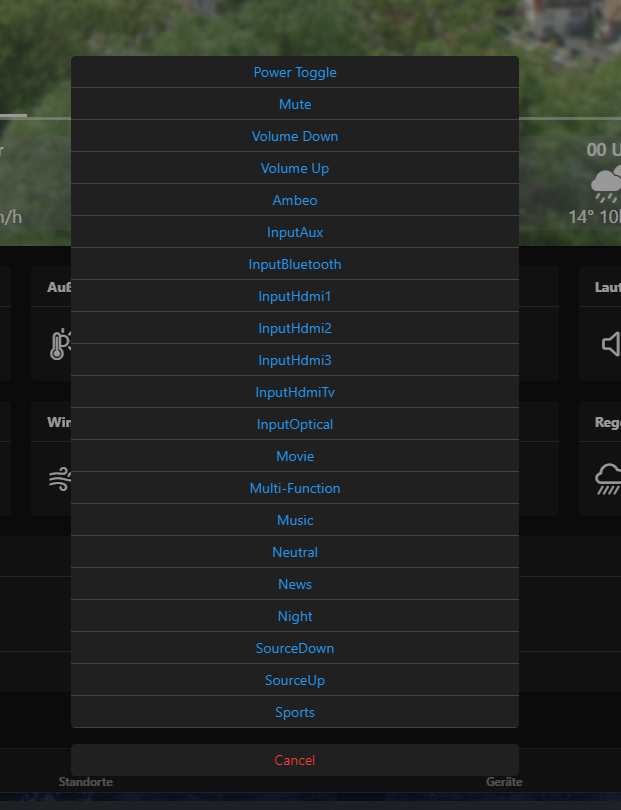This screenshot has height=810, width=621.
Task: Choose the Multi-Function option
Action: tap(294, 489)
